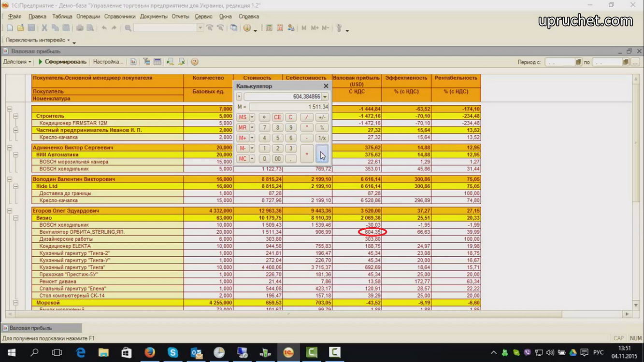The height and width of the screenshot is (362, 644).
Task: Click the Cut scissors icon
Action: [x=44, y=28]
